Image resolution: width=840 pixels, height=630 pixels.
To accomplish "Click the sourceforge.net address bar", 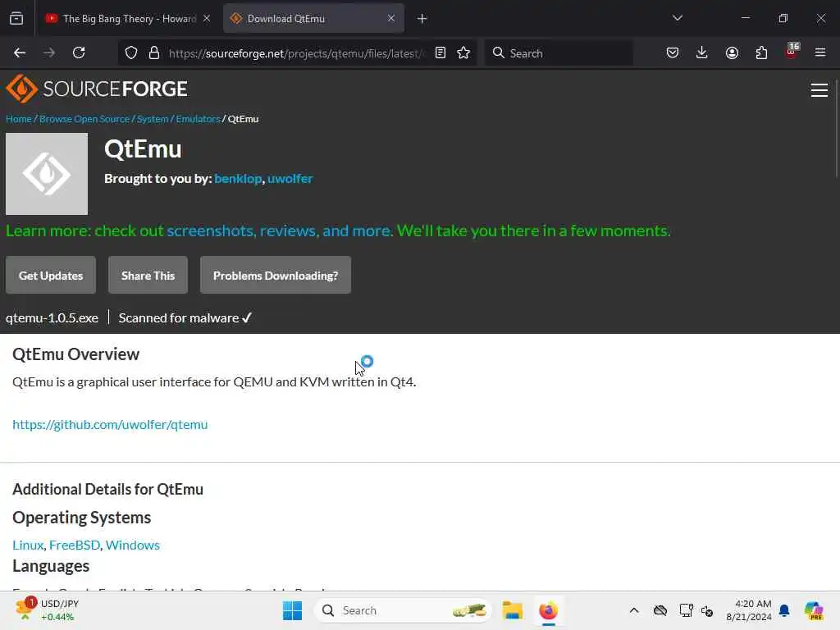I will click(x=296, y=53).
